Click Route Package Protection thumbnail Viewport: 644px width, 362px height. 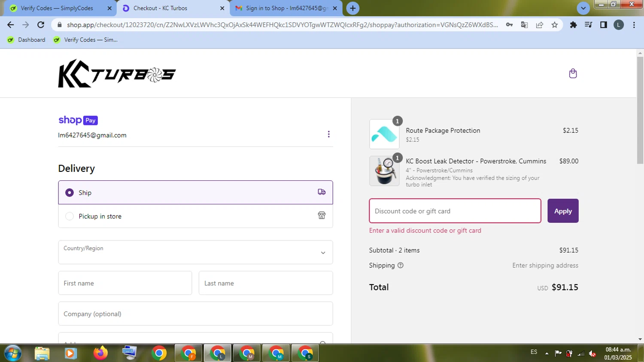pos(384,134)
